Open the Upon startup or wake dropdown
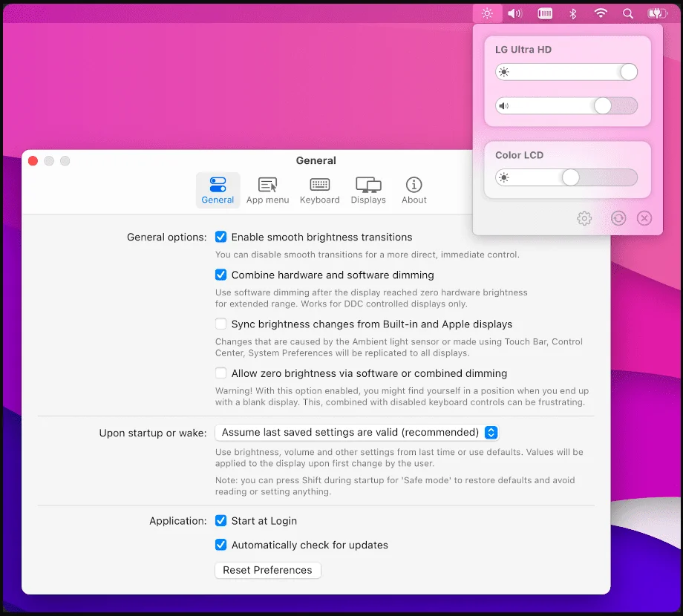Image resolution: width=683 pixels, height=616 pixels. pos(356,432)
